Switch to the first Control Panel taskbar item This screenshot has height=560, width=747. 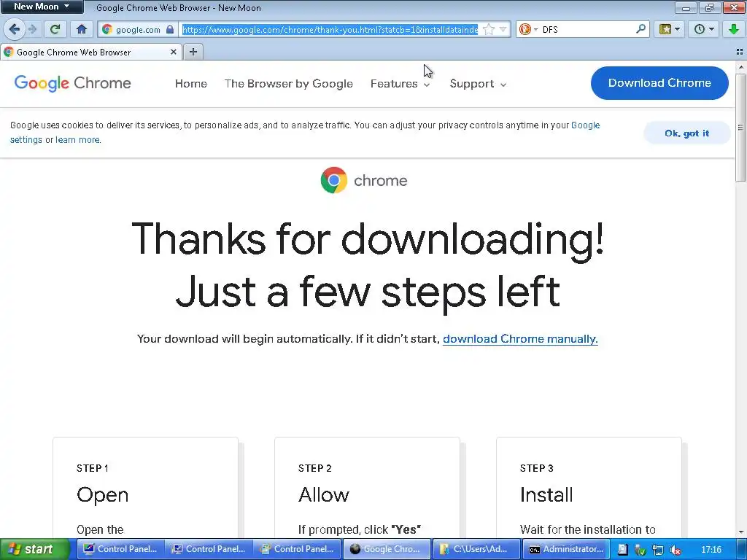[120, 549]
